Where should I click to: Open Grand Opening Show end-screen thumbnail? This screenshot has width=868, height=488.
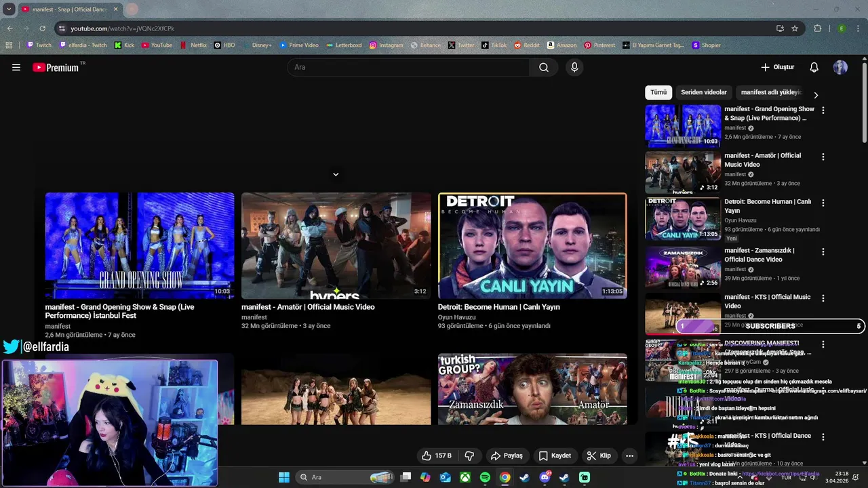[140, 245]
